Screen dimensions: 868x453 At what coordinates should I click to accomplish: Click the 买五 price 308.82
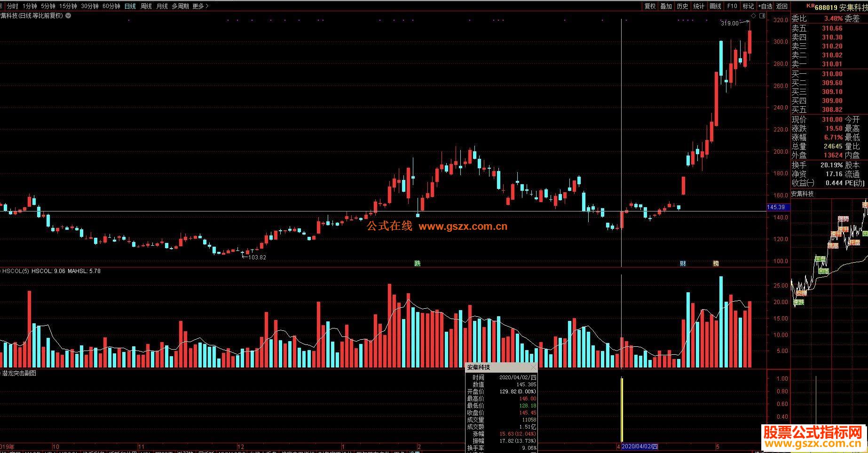pos(832,109)
